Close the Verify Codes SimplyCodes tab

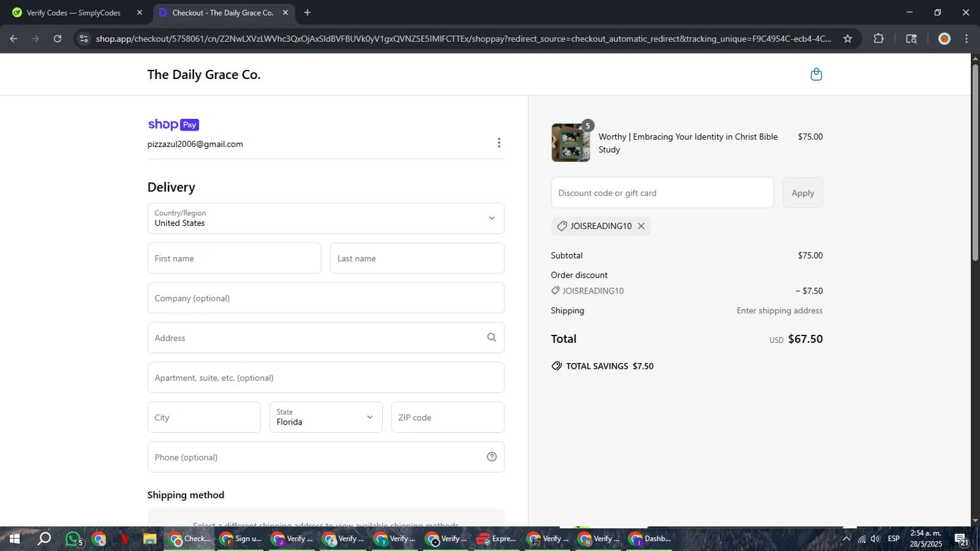(x=139, y=12)
